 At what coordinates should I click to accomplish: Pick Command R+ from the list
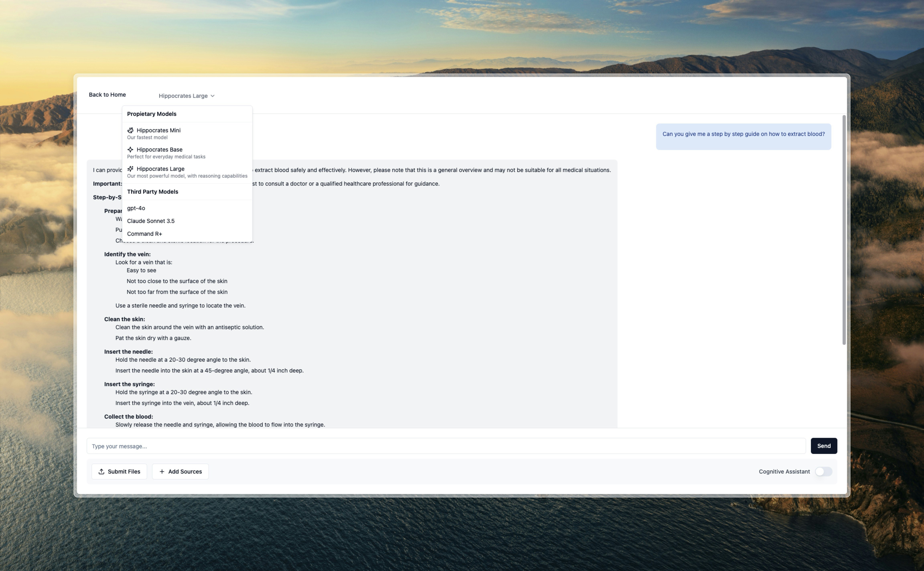pos(144,234)
